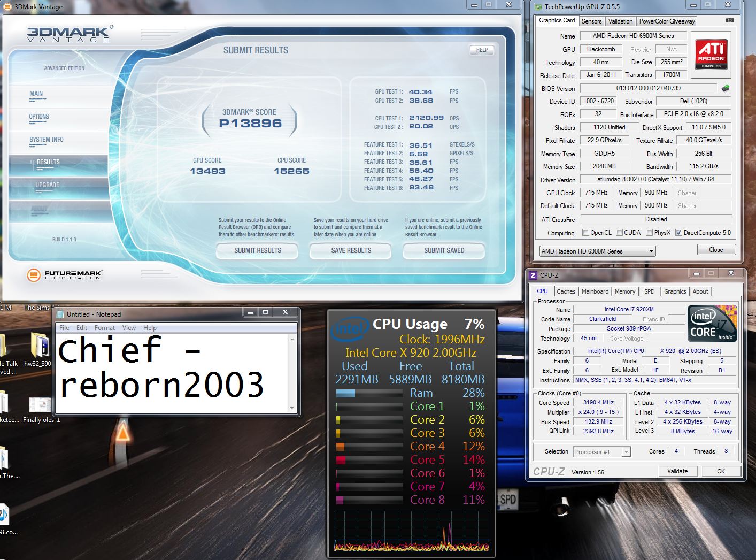Open PowerColor Giveaway tab in GPU-Z

point(667,21)
